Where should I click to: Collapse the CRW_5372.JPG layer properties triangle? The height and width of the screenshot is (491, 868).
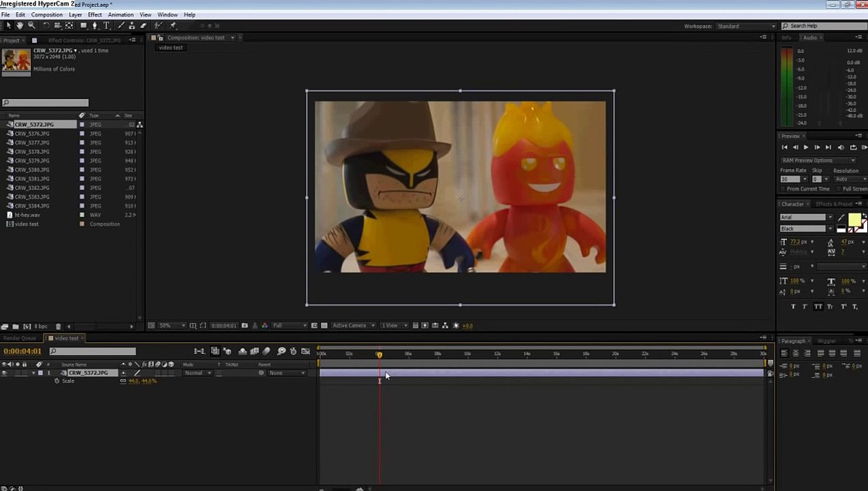point(33,373)
